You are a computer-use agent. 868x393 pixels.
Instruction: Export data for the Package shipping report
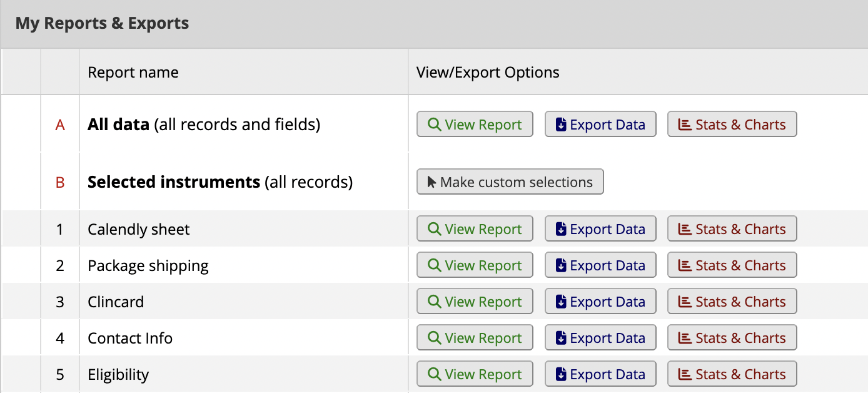(x=600, y=265)
